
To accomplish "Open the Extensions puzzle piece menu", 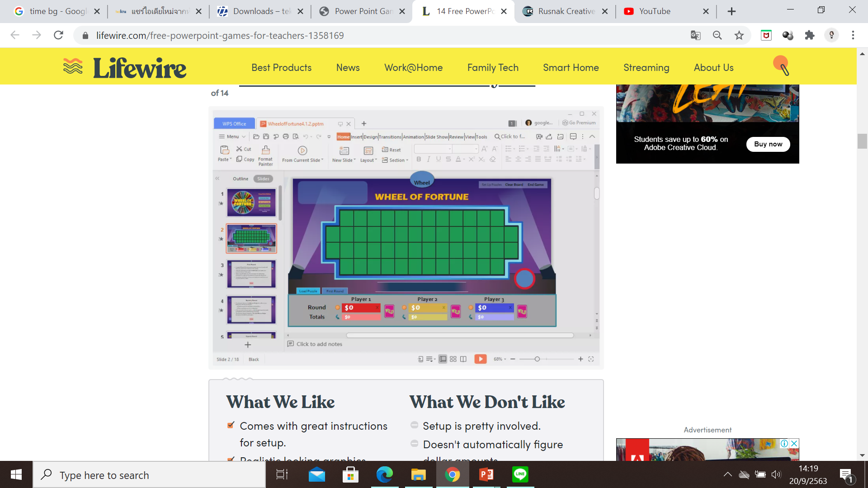I will coord(810,35).
